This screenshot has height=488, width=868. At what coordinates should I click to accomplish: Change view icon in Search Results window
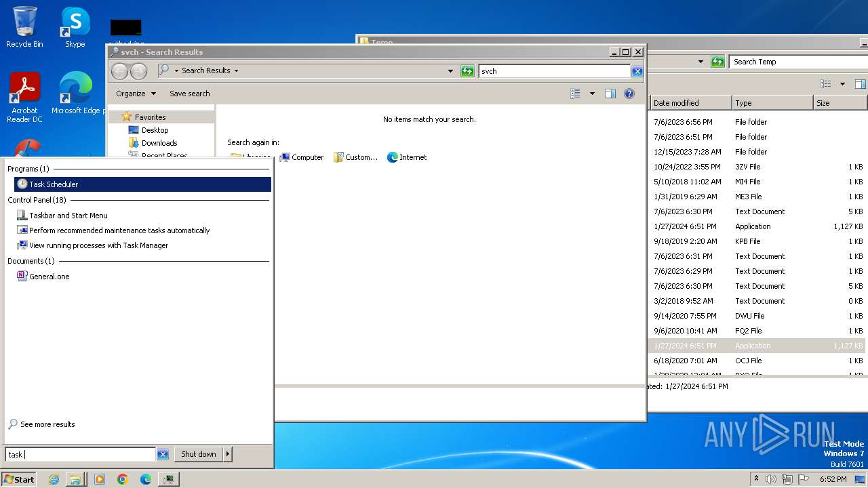(576, 94)
